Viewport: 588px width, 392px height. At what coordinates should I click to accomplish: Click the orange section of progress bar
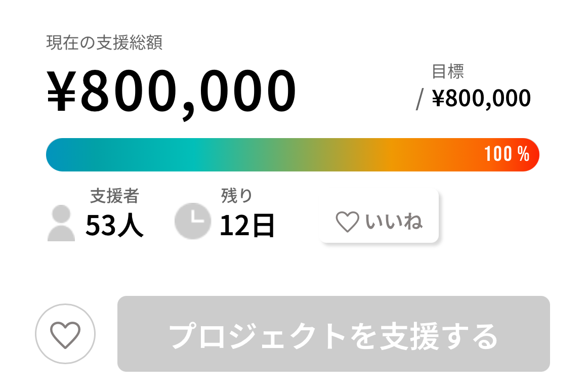click(405, 155)
